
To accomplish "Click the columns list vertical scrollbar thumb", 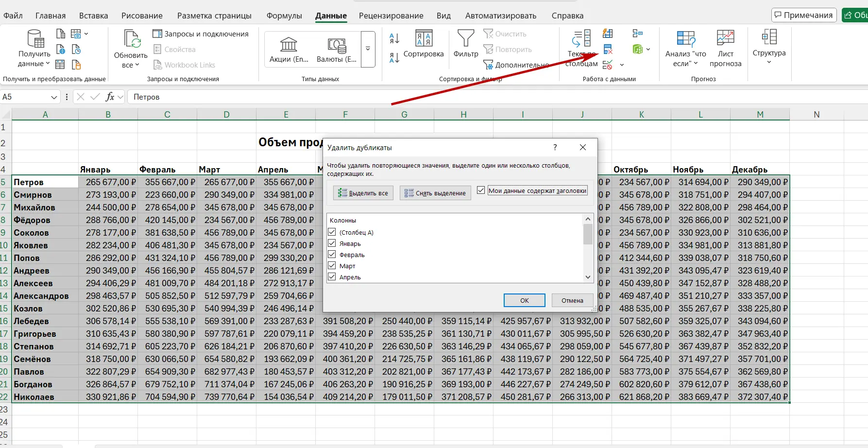I will [588, 234].
